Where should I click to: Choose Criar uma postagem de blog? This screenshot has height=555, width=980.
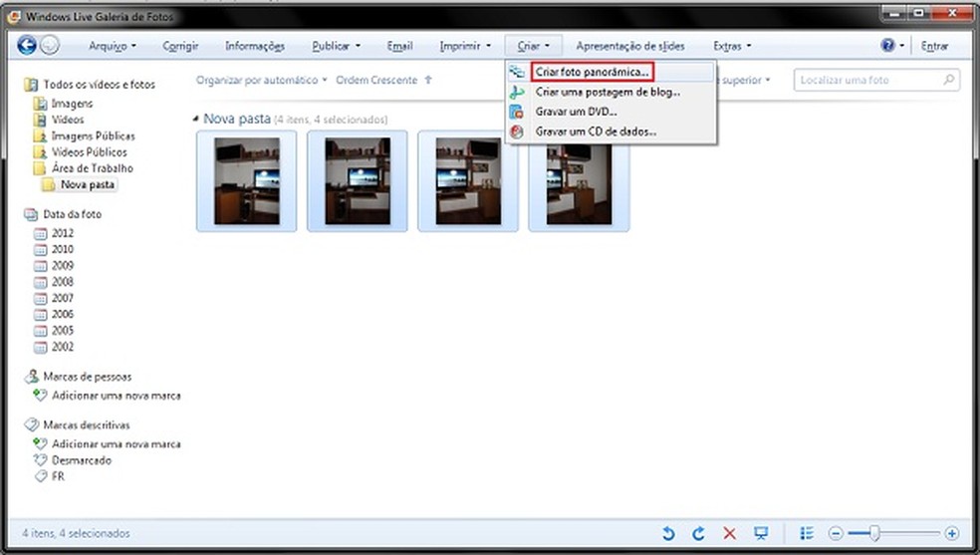pyautogui.click(x=609, y=92)
